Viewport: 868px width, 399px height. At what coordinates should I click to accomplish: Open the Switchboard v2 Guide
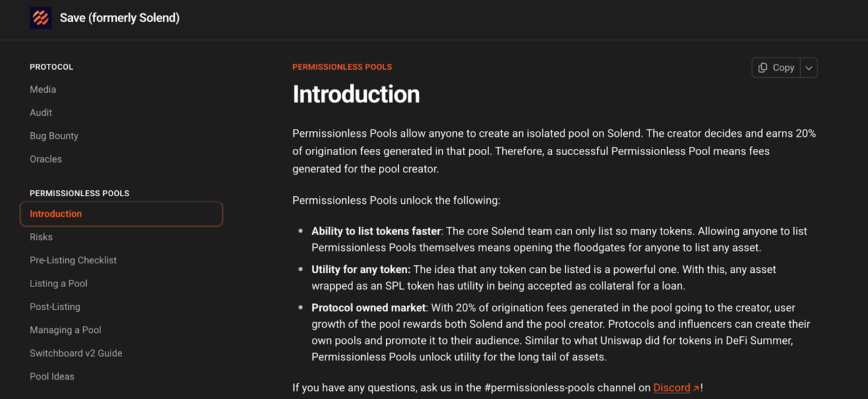coord(76,353)
